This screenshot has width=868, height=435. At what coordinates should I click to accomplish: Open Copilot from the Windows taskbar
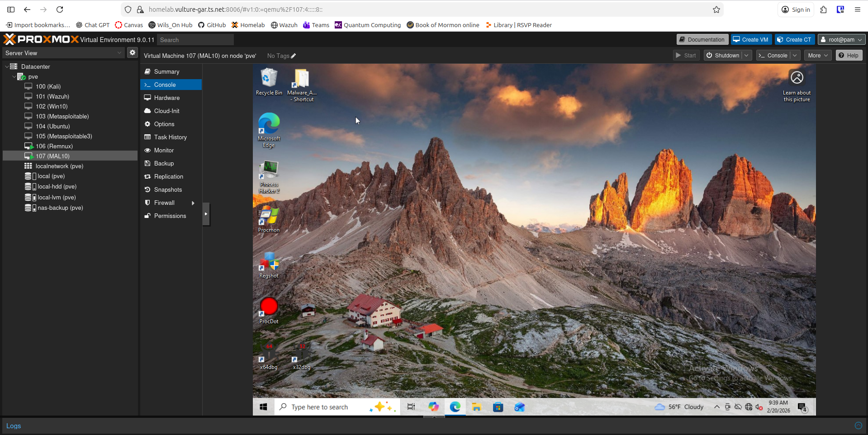[433, 407]
